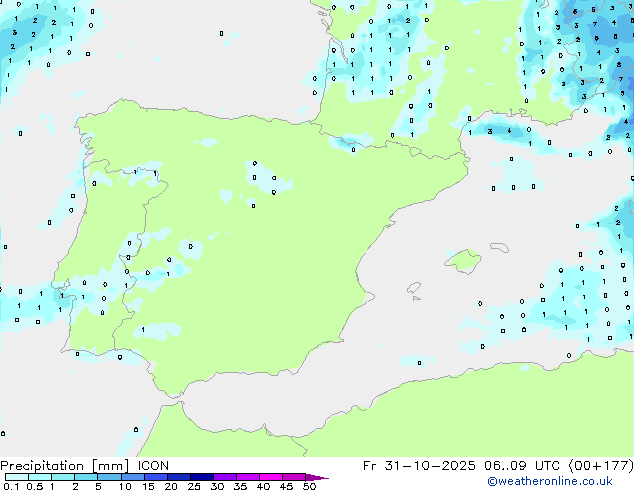Click the date '31-10-2025' text
634x490 pixels.
430,466
